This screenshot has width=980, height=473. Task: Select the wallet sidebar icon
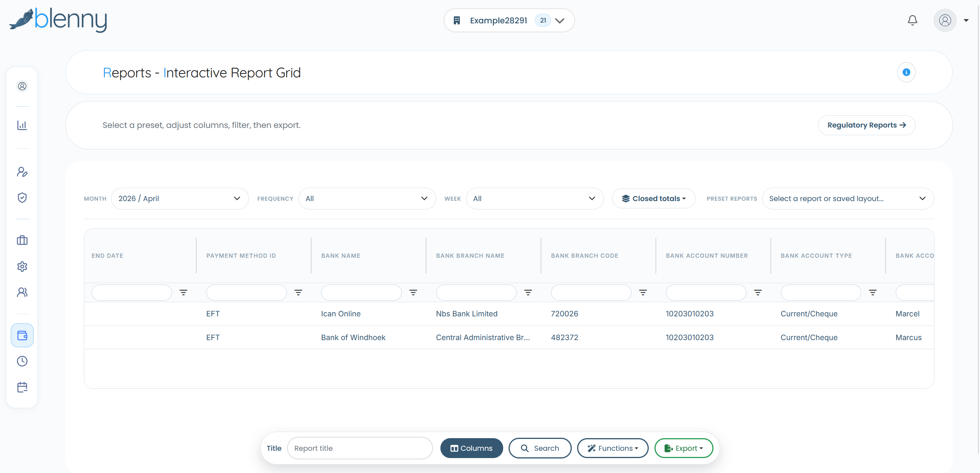(22, 336)
